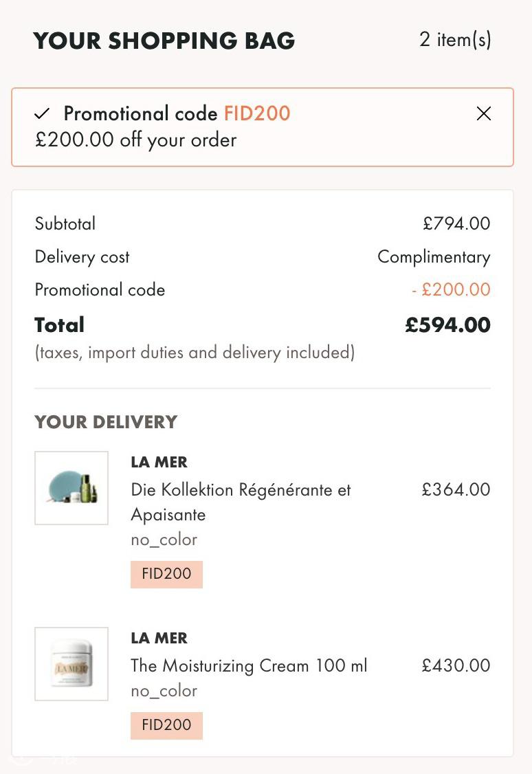This screenshot has height=774, width=532.
Task: Click the Complimentary delivery cost label
Action: pos(434,257)
